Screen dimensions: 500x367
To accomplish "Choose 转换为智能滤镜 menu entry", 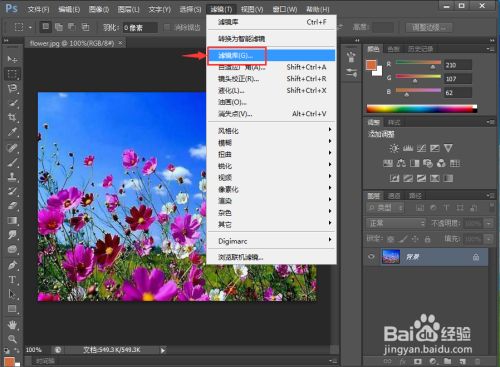I will click(x=271, y=39).
